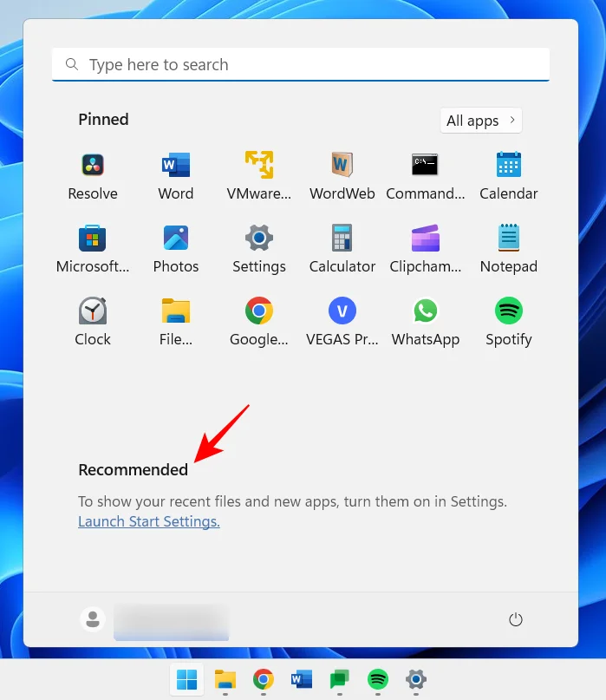Open Command Prompt from pinned apps
606x700 pixels.
[x=426, y=177]
